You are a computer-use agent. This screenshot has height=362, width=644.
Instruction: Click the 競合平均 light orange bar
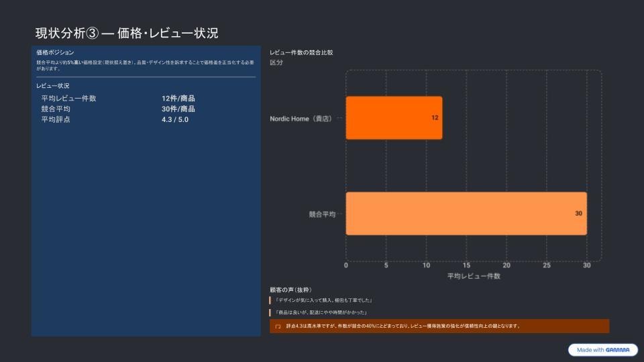[x=466, y=213]
